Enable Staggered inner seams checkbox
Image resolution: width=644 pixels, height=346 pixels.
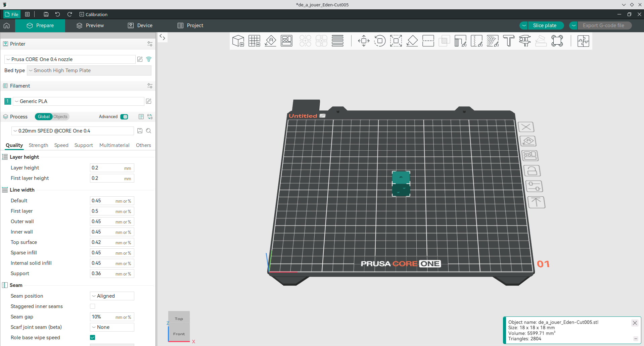[x=93, y=306]
